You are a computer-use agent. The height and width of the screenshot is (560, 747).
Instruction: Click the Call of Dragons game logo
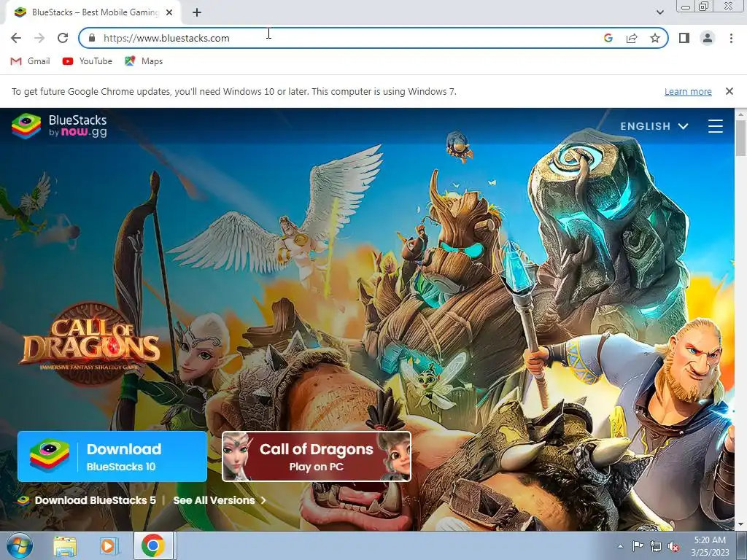pos(90,344)
